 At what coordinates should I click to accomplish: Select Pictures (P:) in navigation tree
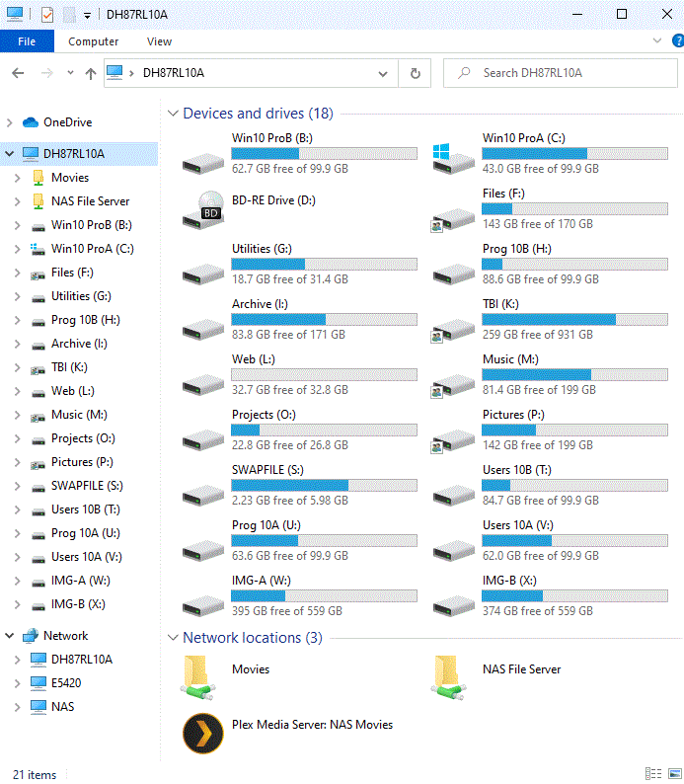click(82, 462)
